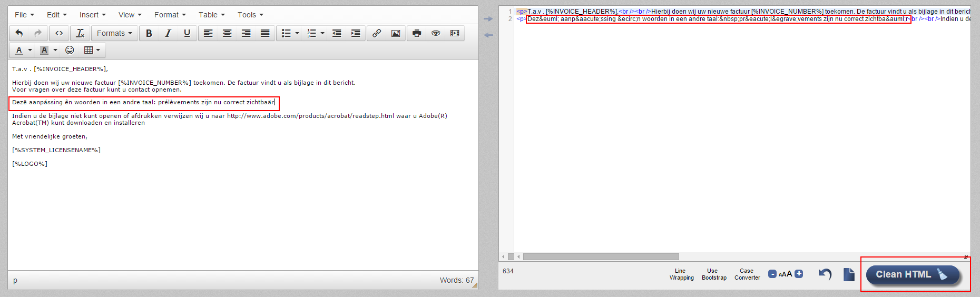Image resolution: width=980 pixels, height=297 pixels.
Task: Open the emoticons picker smiley icon
Action: click(70, 50)
